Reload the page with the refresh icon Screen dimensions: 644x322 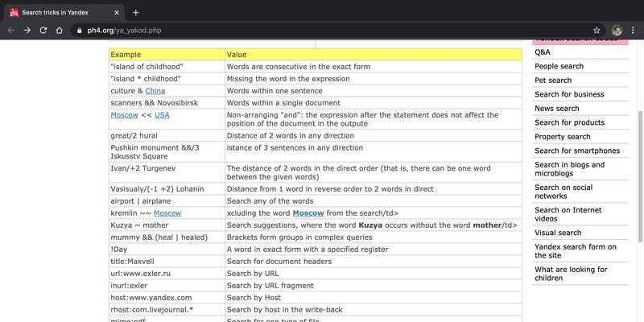click(x=43, y=31)
